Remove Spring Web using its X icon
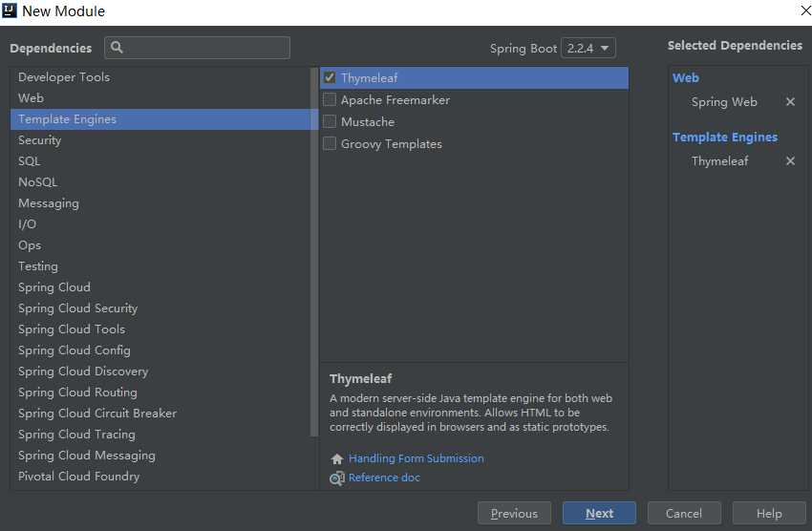 coord(790,102)
